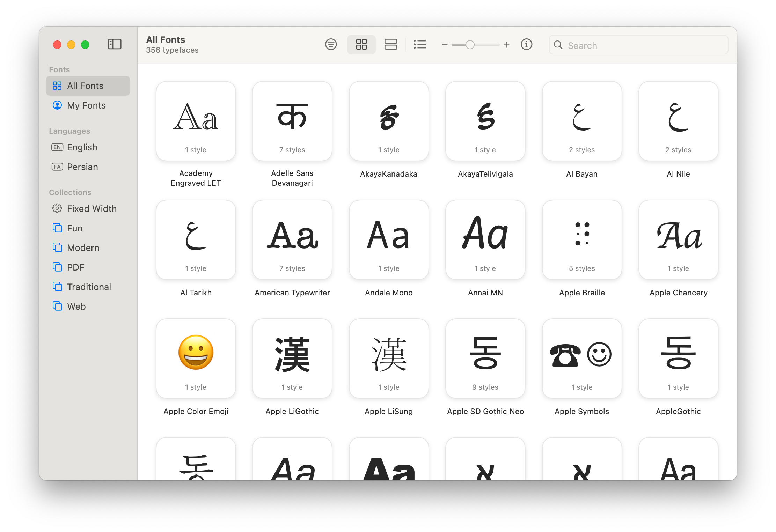This screenshot has height=532, width=776.
Task: Click the plus to increase preview size
Action: [506, 45]
